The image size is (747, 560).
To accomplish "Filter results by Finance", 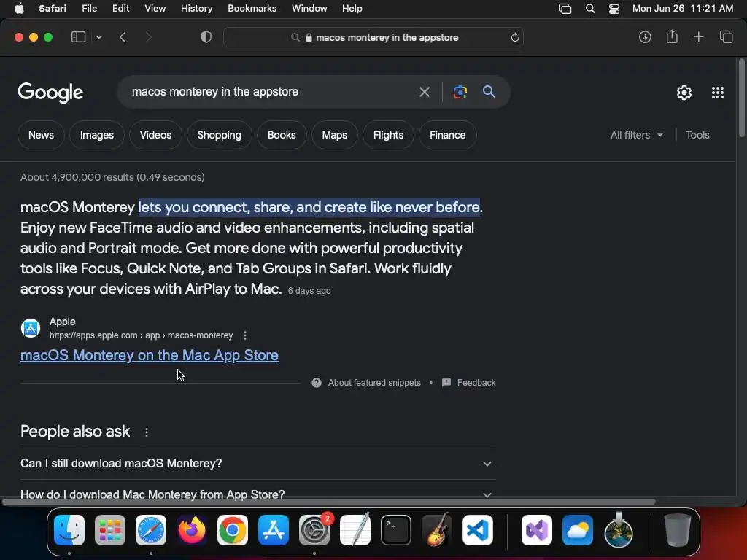I will click(x=447, y=135).
